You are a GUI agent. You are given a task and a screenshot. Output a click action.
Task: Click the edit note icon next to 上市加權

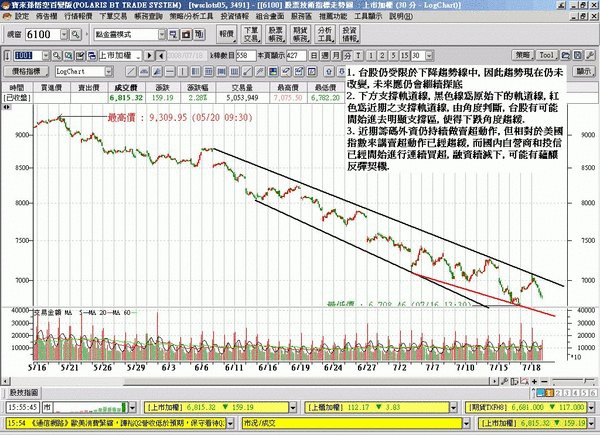pos(80,56)
